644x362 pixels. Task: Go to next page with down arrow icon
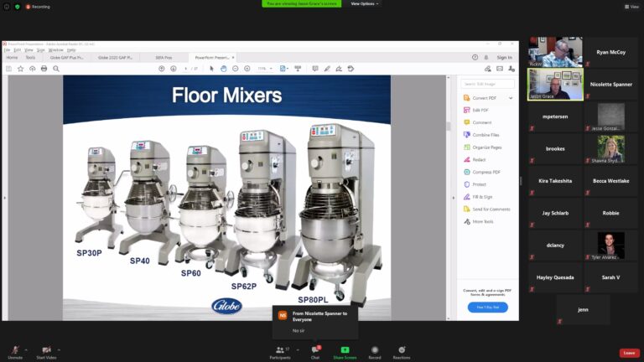click(174, 69)
